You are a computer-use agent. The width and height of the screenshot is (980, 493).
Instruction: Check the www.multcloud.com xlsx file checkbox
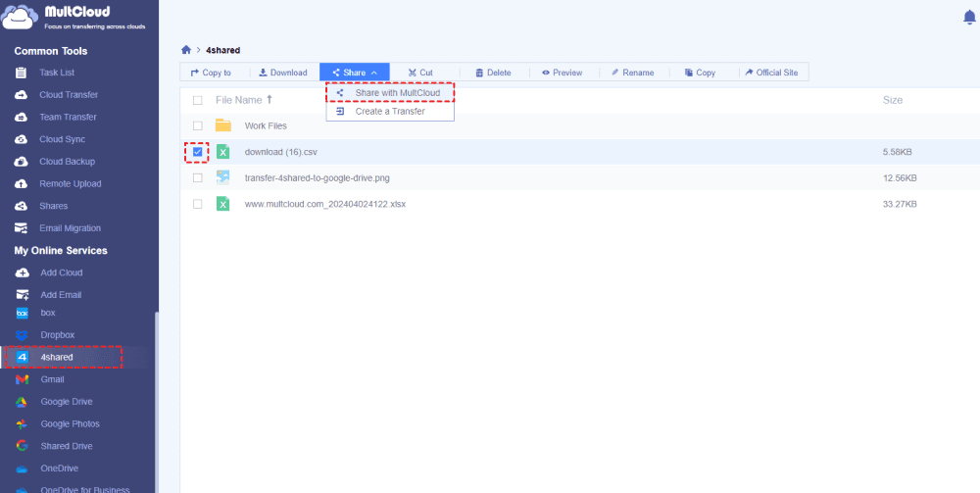(198, 204)
